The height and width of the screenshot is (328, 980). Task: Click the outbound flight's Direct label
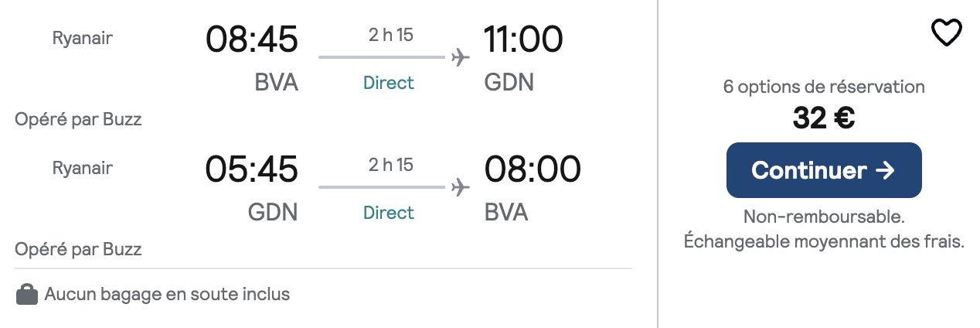pyautogui.click(x=389, y=83)
